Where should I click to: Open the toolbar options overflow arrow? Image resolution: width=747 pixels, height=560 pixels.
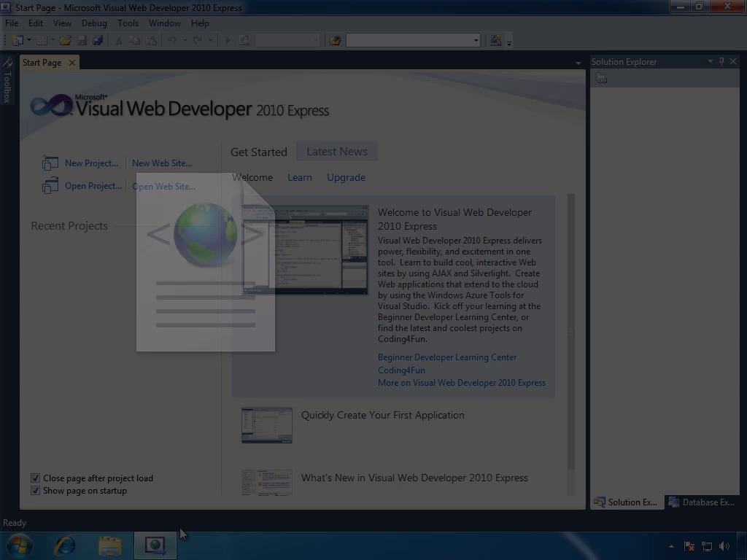[x=509, y=42]
